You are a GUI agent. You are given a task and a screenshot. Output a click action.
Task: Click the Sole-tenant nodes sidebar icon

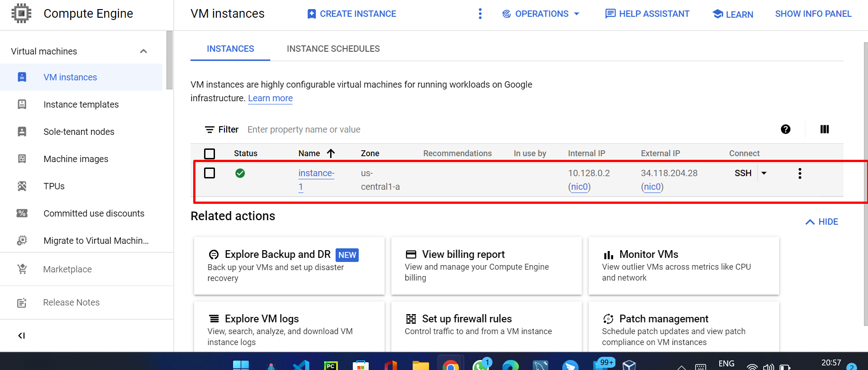coord(22,132)
